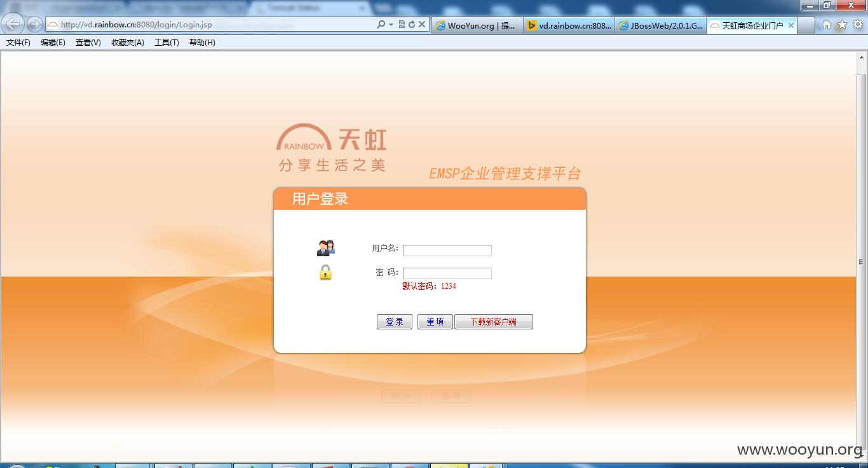Click the yellow padlock icon

pos(325,273)
